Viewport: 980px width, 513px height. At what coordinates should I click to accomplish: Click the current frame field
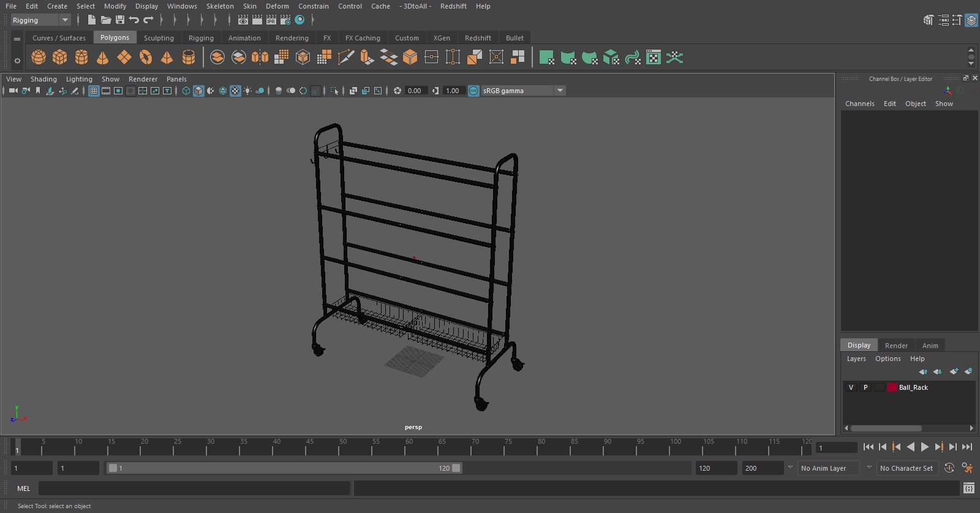tap(837, 447)
